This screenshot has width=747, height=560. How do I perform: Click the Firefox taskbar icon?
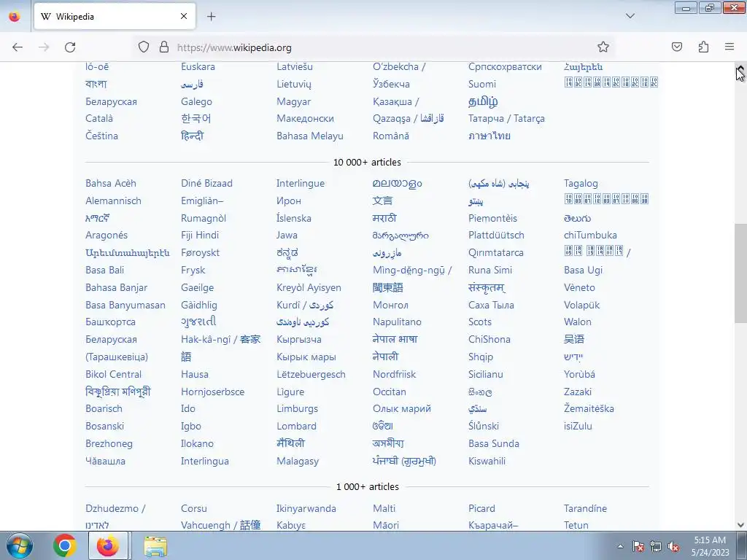(108, 545)
